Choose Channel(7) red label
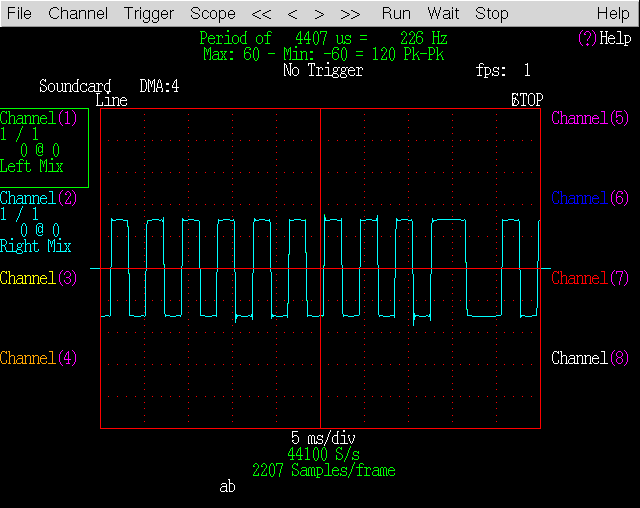Image resolution: width=640 pixels, height=508 pixels. coord(590,278)
